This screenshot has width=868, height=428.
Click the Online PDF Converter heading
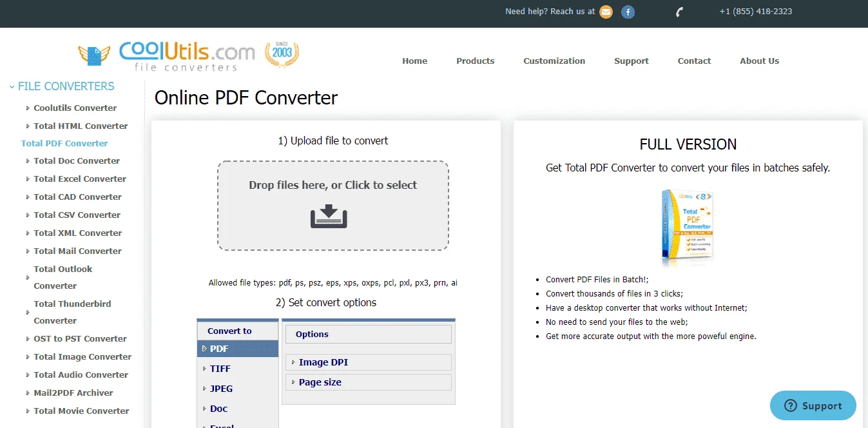[x=246, y=98]
